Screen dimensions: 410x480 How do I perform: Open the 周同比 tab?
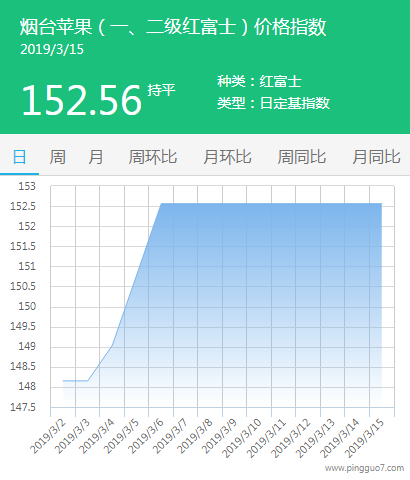tap(302, 157)
